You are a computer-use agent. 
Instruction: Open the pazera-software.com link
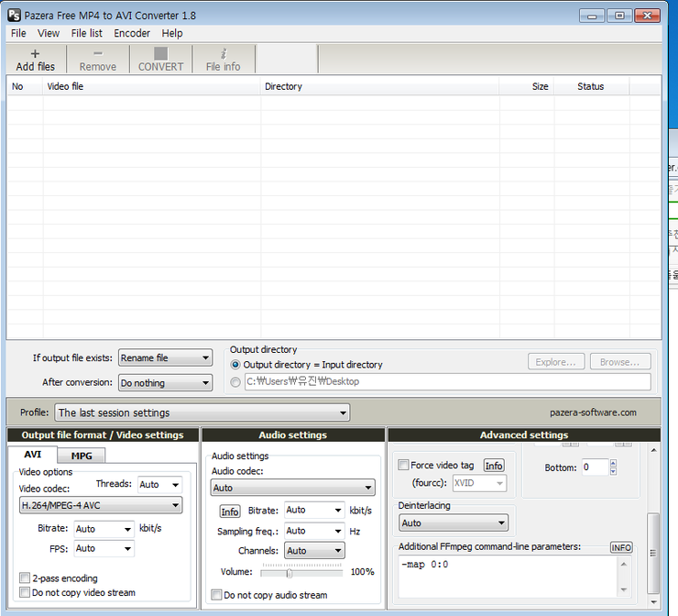593,412
